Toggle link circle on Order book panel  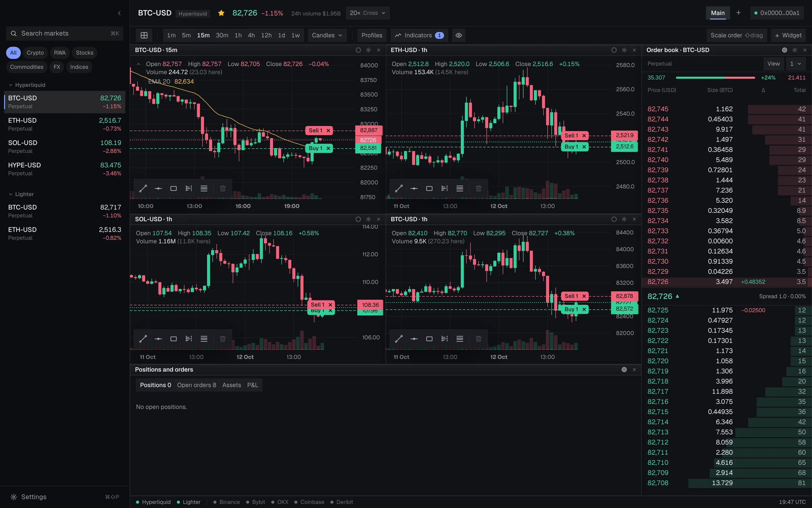785,50
